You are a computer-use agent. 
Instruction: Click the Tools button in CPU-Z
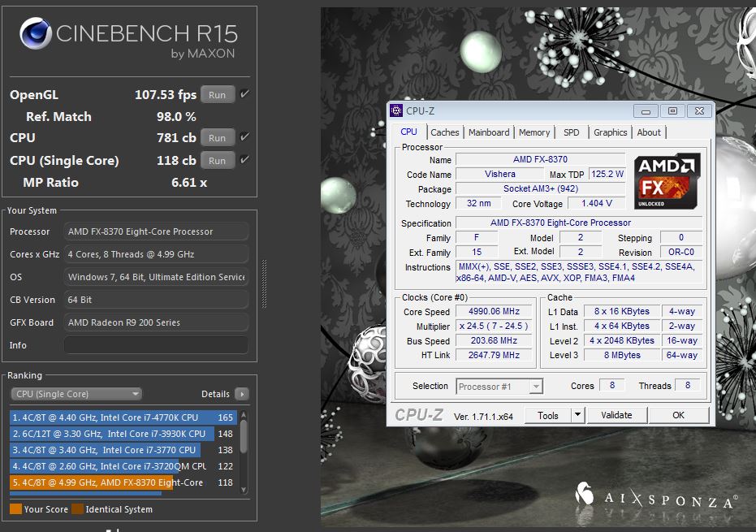[x=548, y=415]
